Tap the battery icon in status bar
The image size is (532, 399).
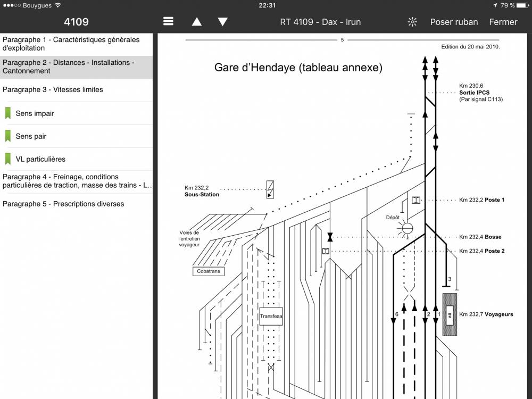(523, 5)
